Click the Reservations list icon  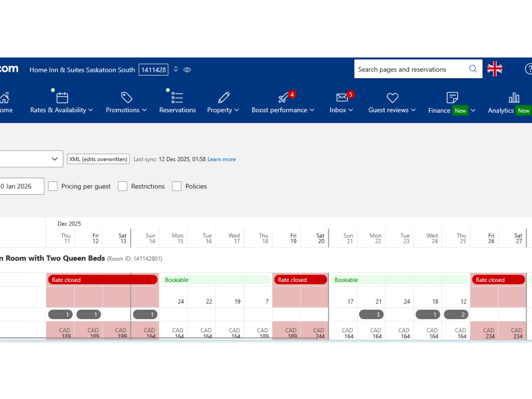pos(177,97)
